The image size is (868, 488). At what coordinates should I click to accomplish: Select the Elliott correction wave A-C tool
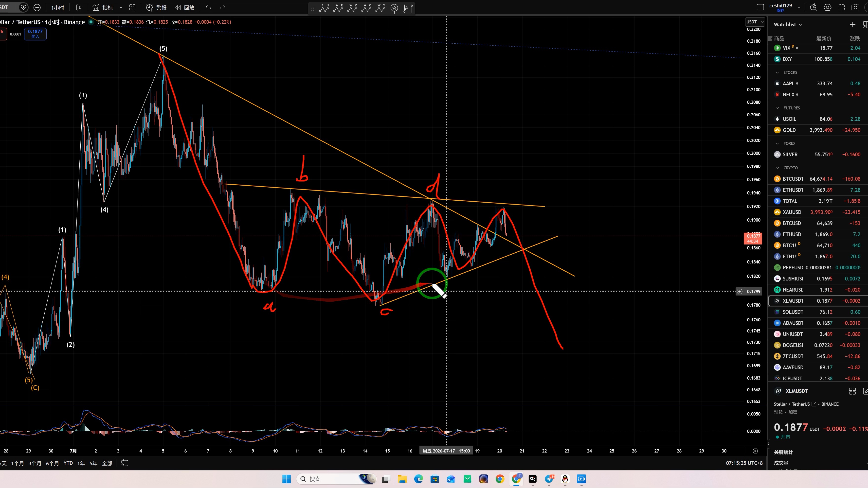click(366, 8)
